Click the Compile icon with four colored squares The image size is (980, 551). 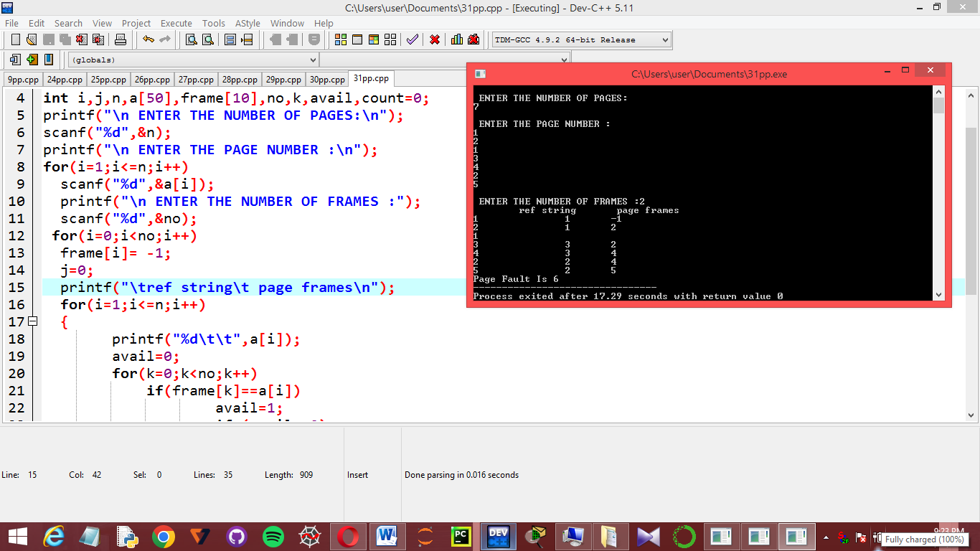point(341,39)
